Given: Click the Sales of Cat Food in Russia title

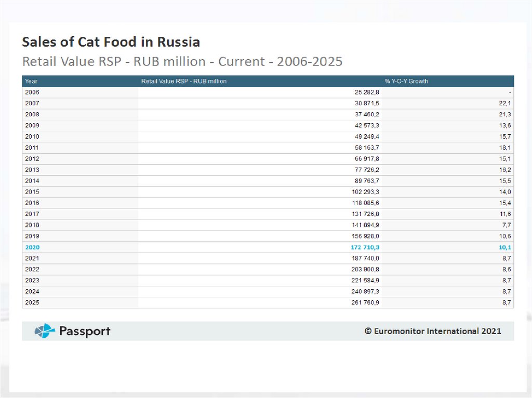Looking at the screenshot, I should (111, 42).
